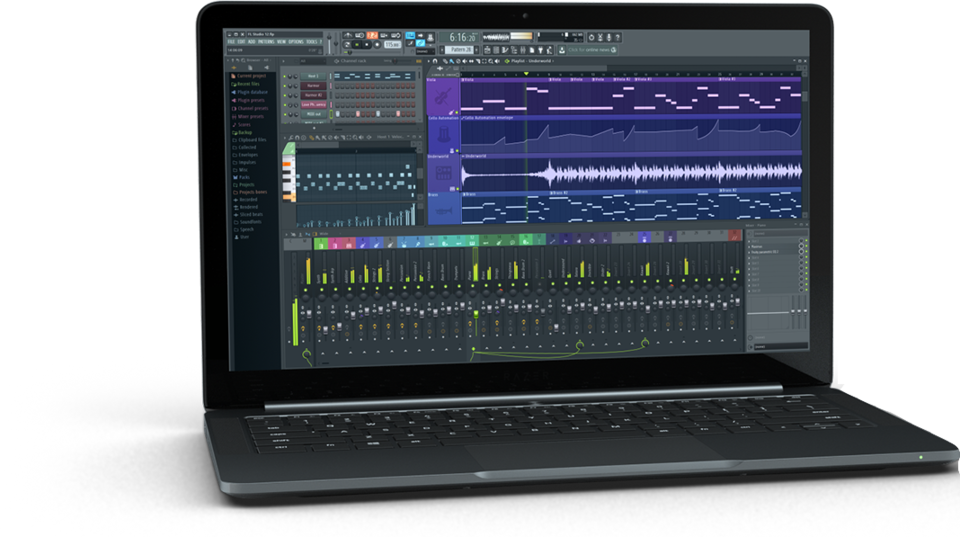Image resolution: width=960 pixels, height=537 pixels.
Task: Open the Backup browser folder
Action: (242, 132)
